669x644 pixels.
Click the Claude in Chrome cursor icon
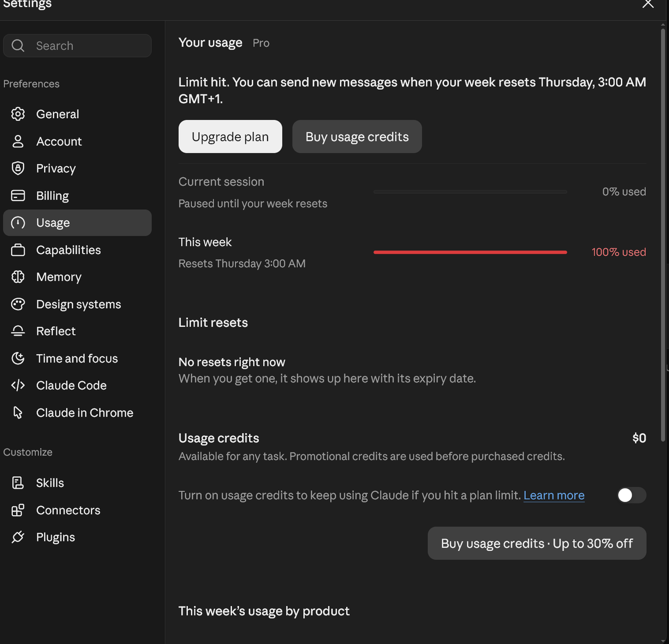coord(18,413)
